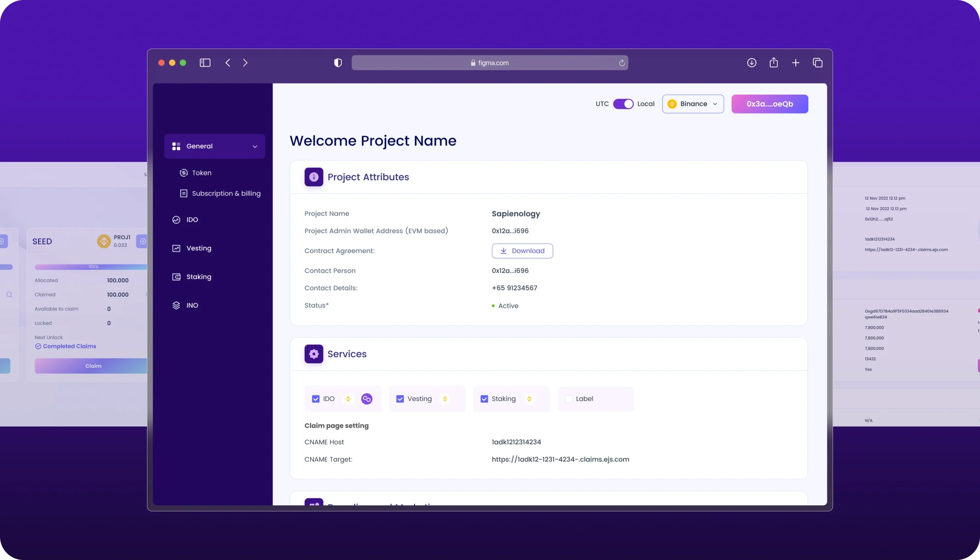Reload page using refresh icon

tap(622, 63)
